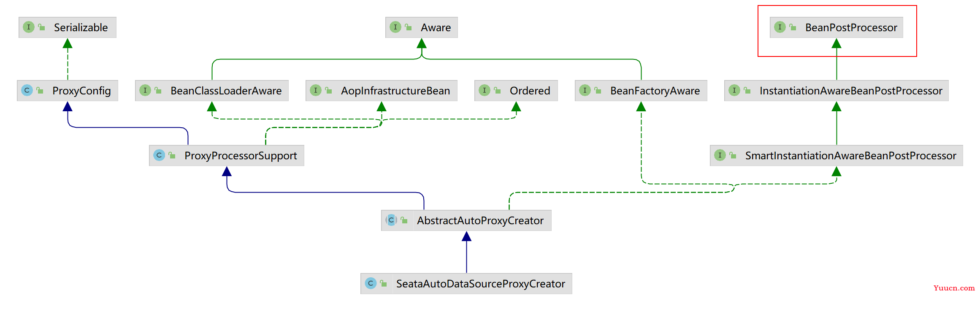Click the interface icon on Aware
This screenshot has width=980, height=311.
click(x=395, y=27)
